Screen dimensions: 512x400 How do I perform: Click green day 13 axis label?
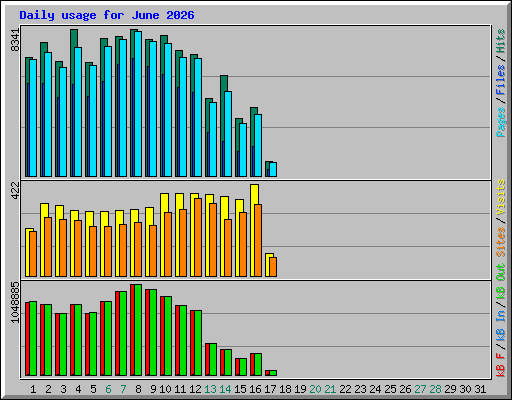pyautogui.click(x=210, y=389)
